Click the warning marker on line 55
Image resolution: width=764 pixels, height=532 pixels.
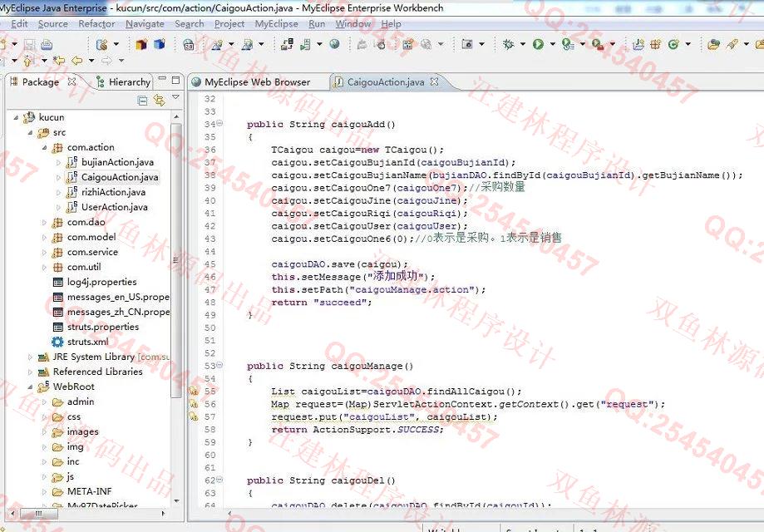194,391
